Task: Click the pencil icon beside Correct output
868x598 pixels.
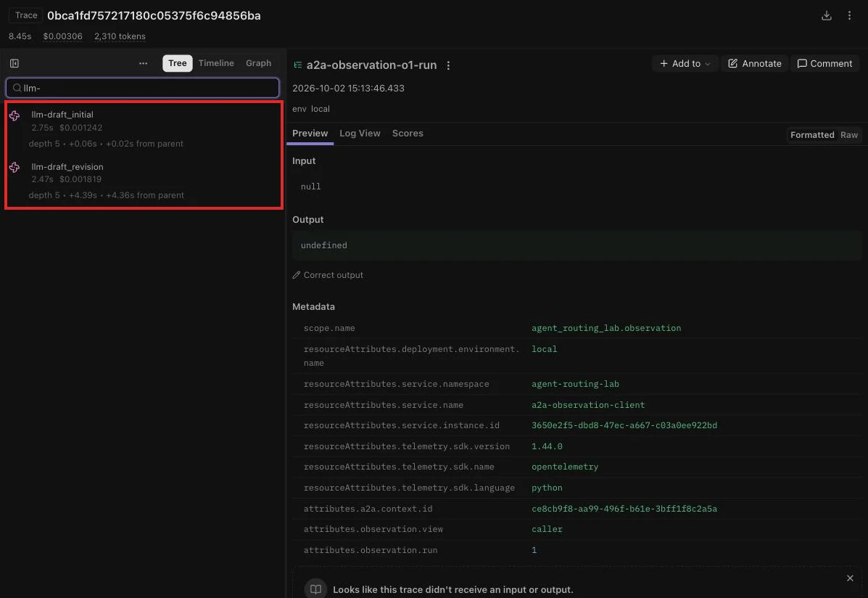Action: pos(297,275)
